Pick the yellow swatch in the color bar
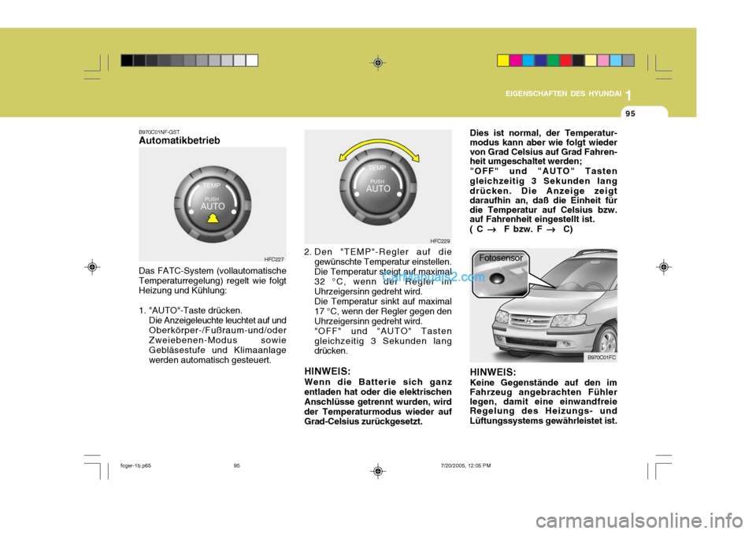 coord(503,61)
